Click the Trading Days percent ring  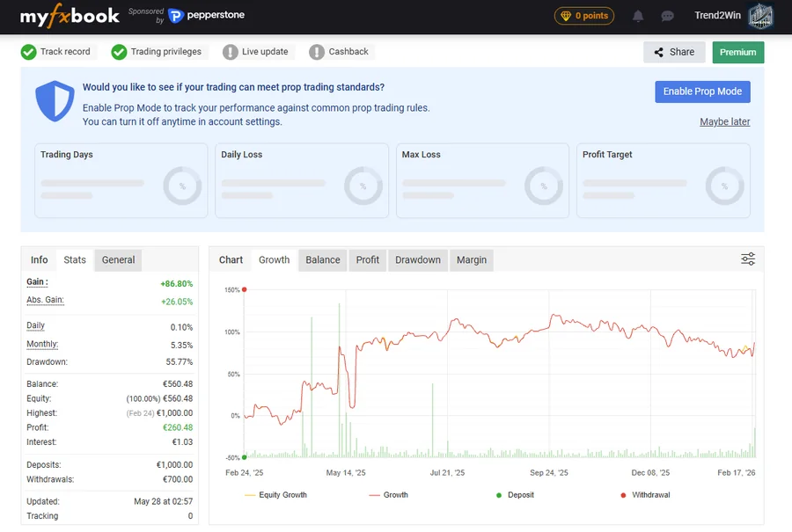coord(182,186)
